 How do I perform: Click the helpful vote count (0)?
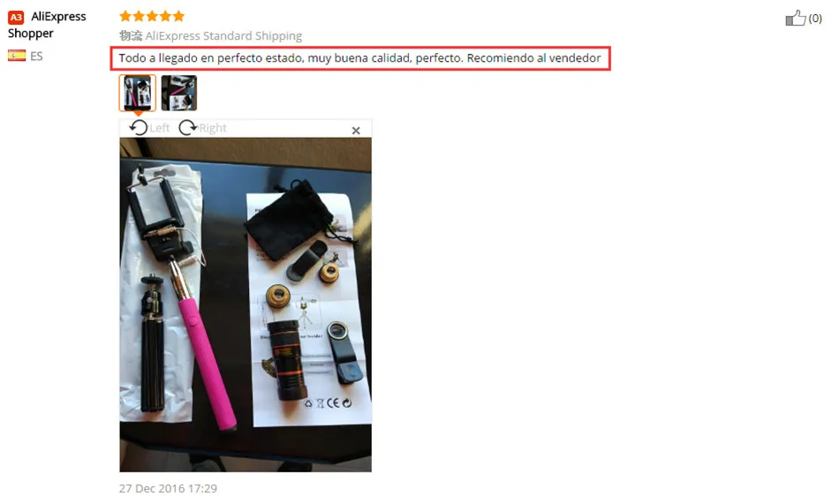point(815,19)
